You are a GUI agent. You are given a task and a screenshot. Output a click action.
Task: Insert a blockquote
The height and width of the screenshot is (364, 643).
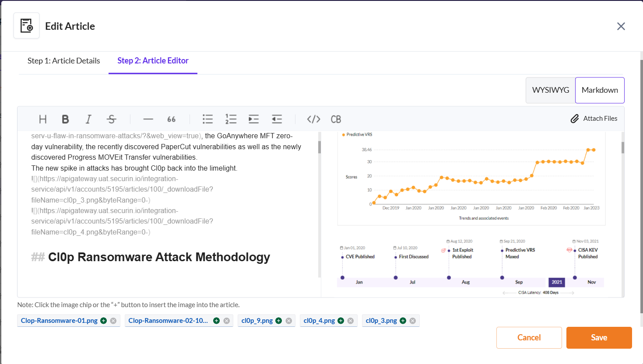pyautogui.click(x=171, y=119)
